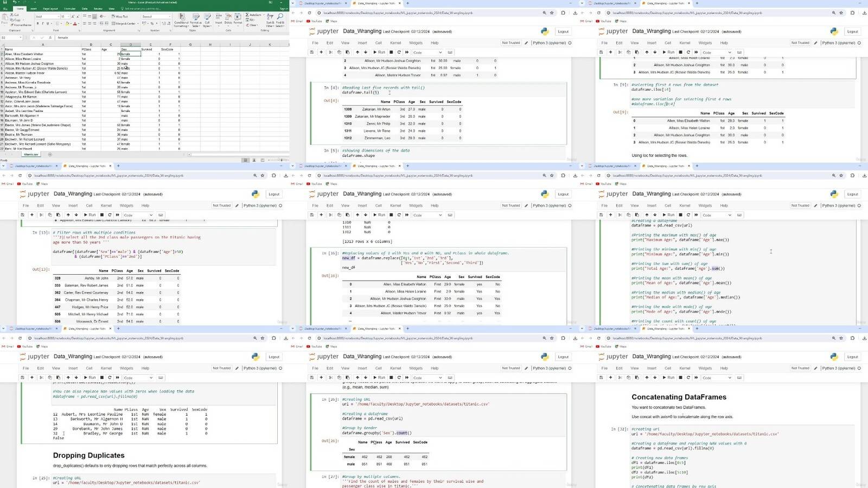Image resolution: width=868 pixels, height=488 pixels.
Task: Toggle Not Trusted in the tail() notebook
Action: (x=510, y=43)
